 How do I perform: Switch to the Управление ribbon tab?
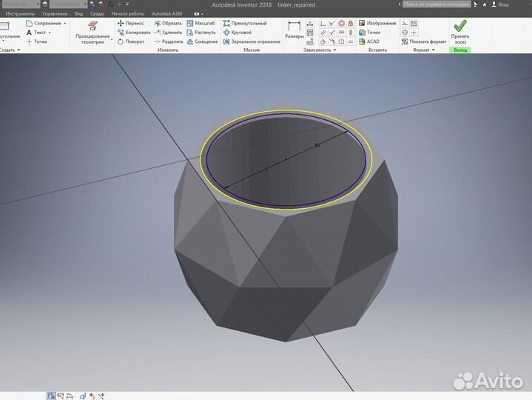[54, 14]
